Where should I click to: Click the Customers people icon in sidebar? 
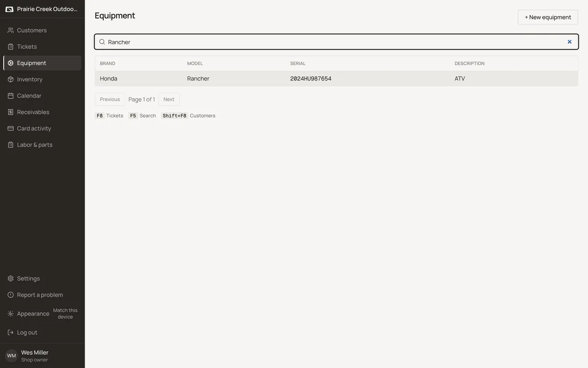(x=11, y=30)
